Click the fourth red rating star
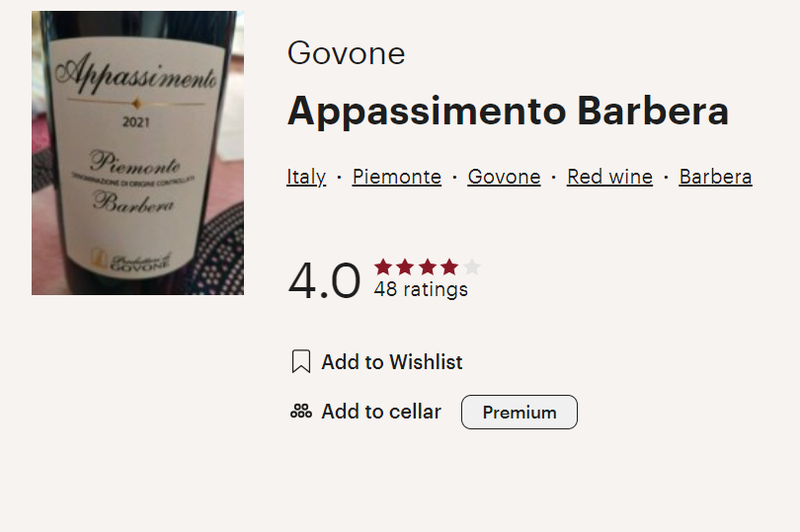800x532 pixels. 449,266
